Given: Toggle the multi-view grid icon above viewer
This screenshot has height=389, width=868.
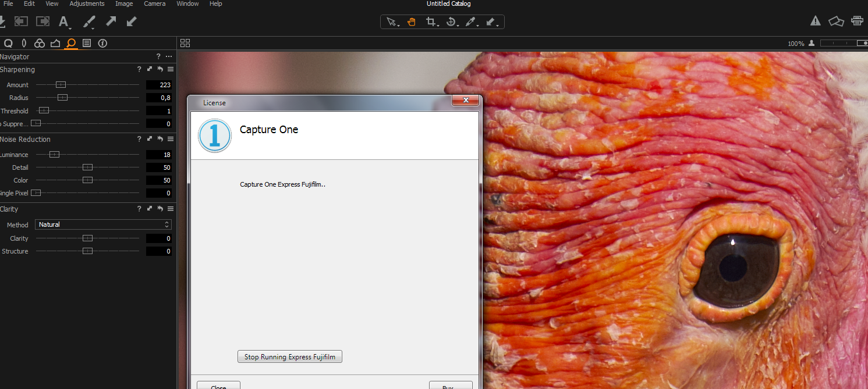Looking at the screenshot, I should [x=185, y=43].
